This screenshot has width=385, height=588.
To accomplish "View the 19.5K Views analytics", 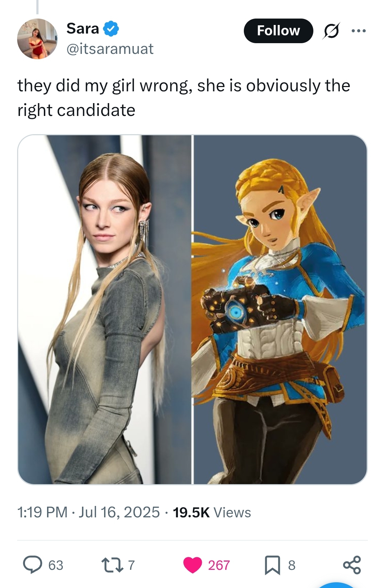I will pos(212,512).
